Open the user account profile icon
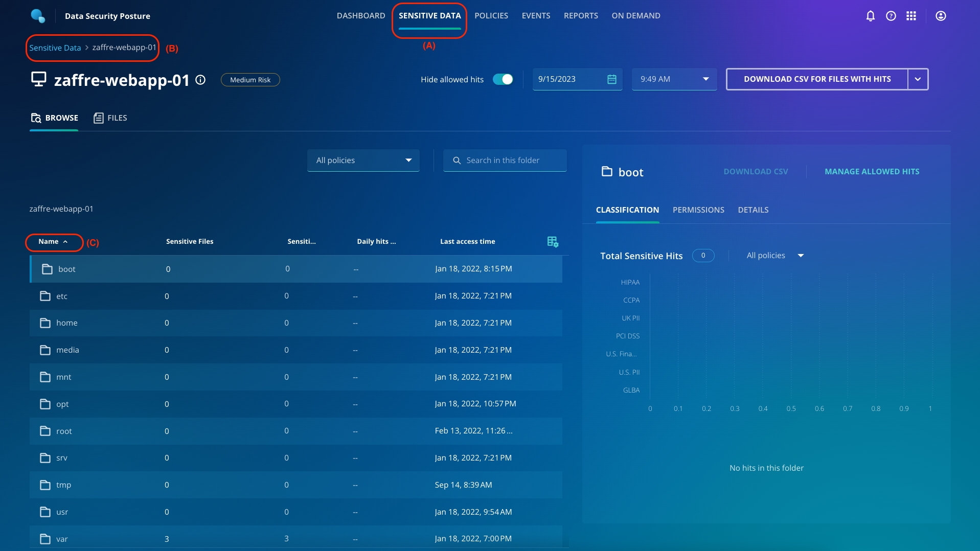This screenshot has width=980, height=551. (940, 16)
